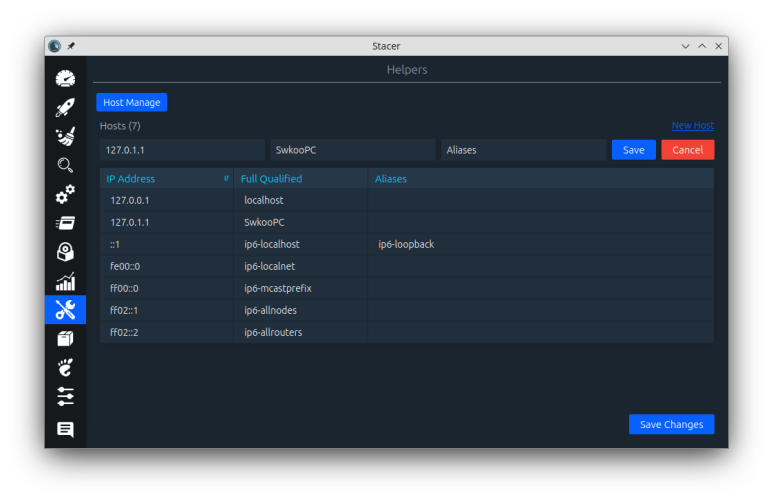The image size is (773, 501).
Task: Click the ip6-loopback alias cell
Action: (541, 245)
